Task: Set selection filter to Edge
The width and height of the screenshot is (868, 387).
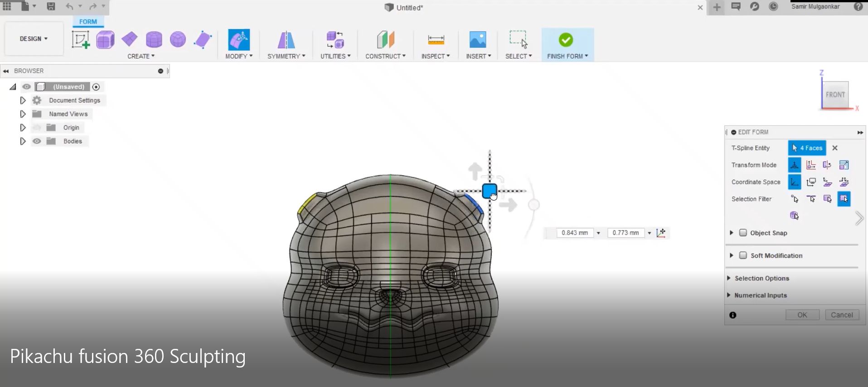Action: [811, 199]
